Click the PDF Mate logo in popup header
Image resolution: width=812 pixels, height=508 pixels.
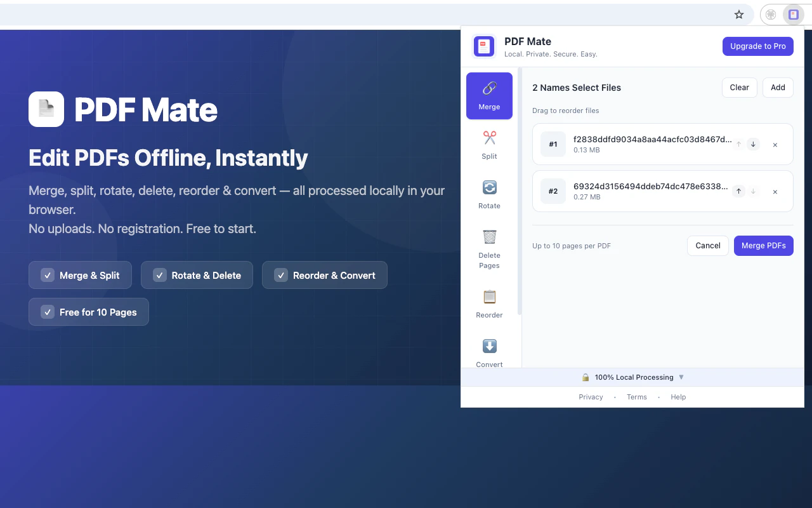pyautogui.click(x=484, y=46)
